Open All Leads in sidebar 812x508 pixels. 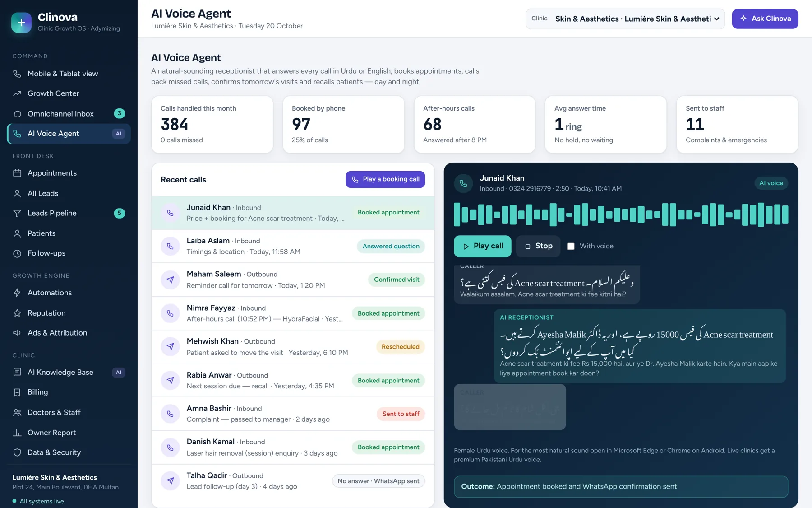click(69, 193)
